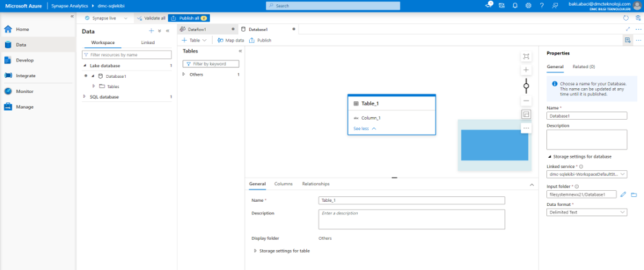Click Validate all
Screen dimensions: 644x270
click(151, 18)
